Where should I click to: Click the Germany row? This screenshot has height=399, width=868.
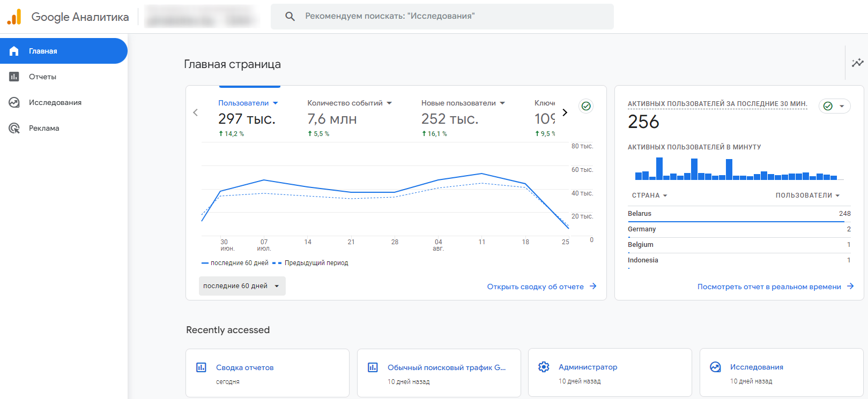(739, 229)
